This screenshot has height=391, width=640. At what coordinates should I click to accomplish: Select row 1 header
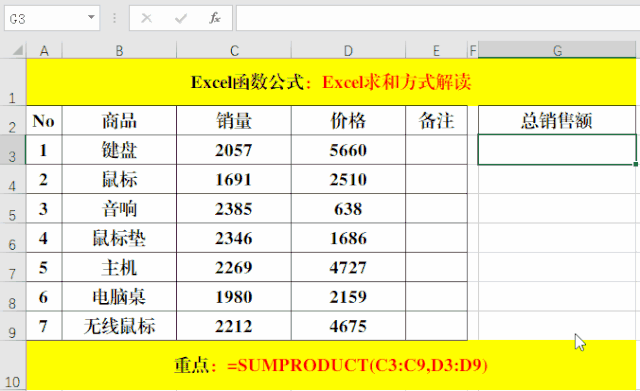tap(13, 82)
